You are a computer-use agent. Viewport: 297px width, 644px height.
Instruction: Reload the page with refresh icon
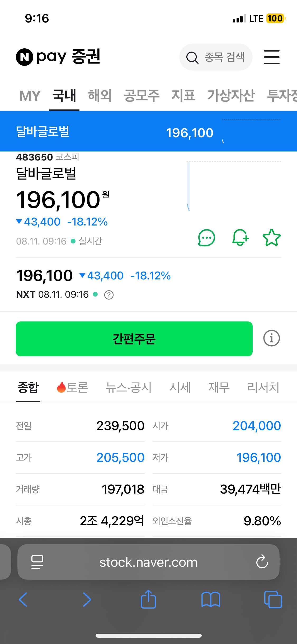tap(262, 562)
